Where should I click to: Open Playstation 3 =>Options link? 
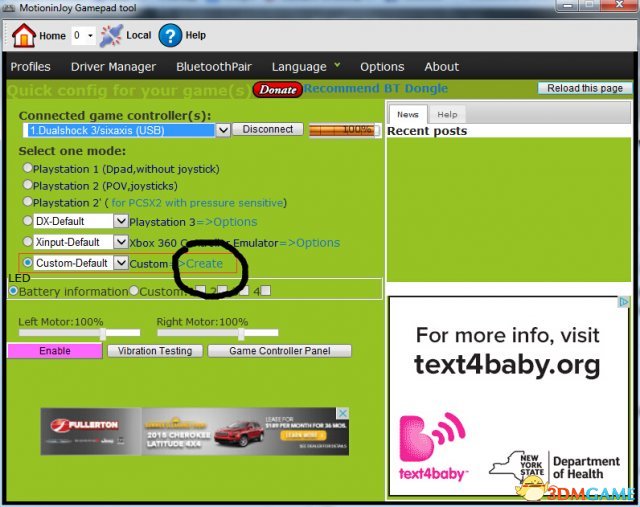[227, 222]
